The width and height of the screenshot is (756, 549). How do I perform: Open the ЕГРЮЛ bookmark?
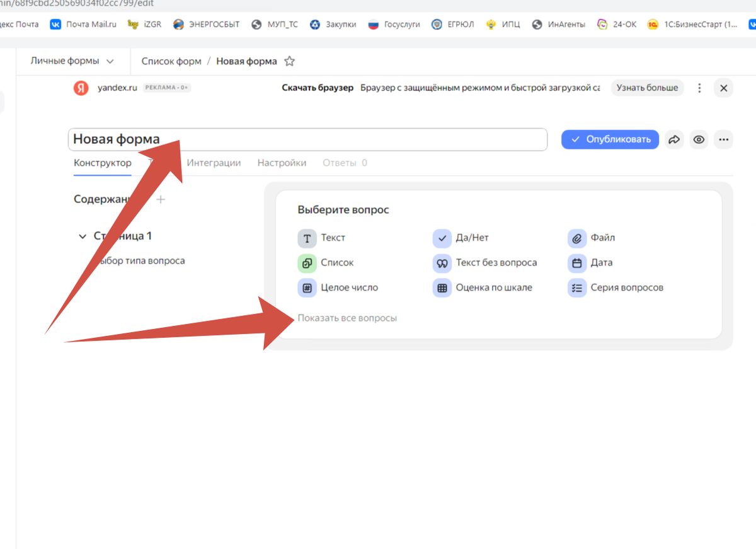(452, 25)
